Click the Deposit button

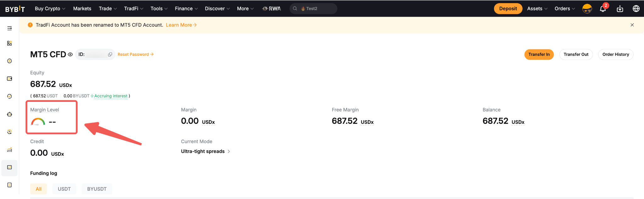508,8
